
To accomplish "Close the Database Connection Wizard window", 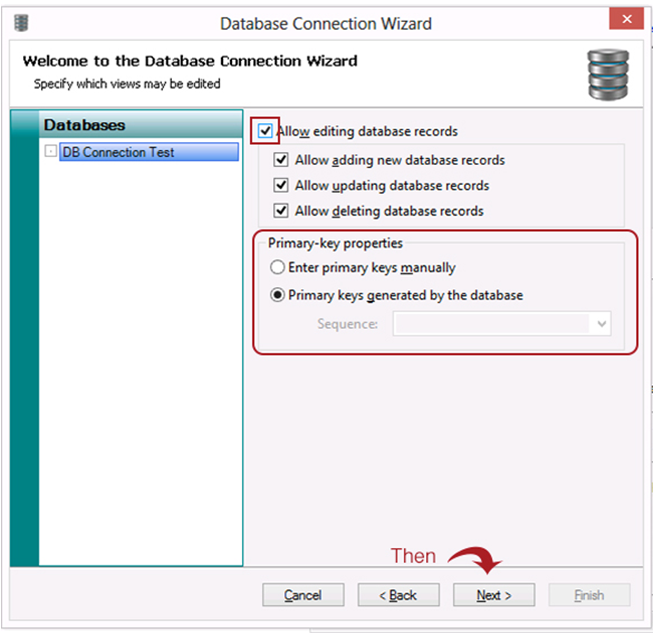I will pyautogui.click(x=626, y=19).
